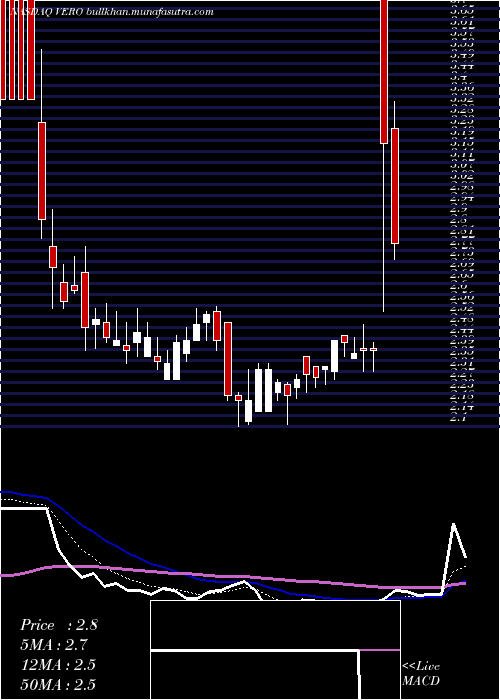Image resolution: width=500 pixels, height=700 pixels.
Task: Click the '2.31' price axis label
Action: pyautogui.click(x=462, y=363)
